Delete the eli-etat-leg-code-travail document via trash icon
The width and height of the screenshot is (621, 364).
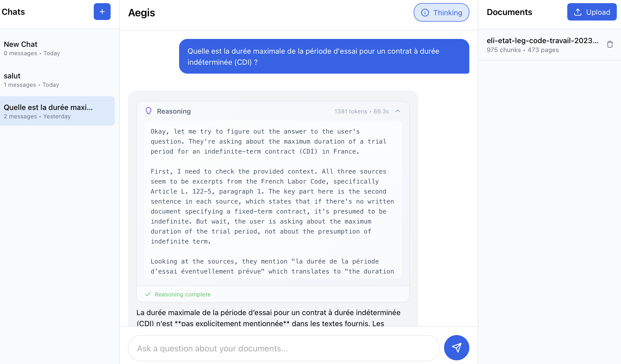(x=610, y=44)
